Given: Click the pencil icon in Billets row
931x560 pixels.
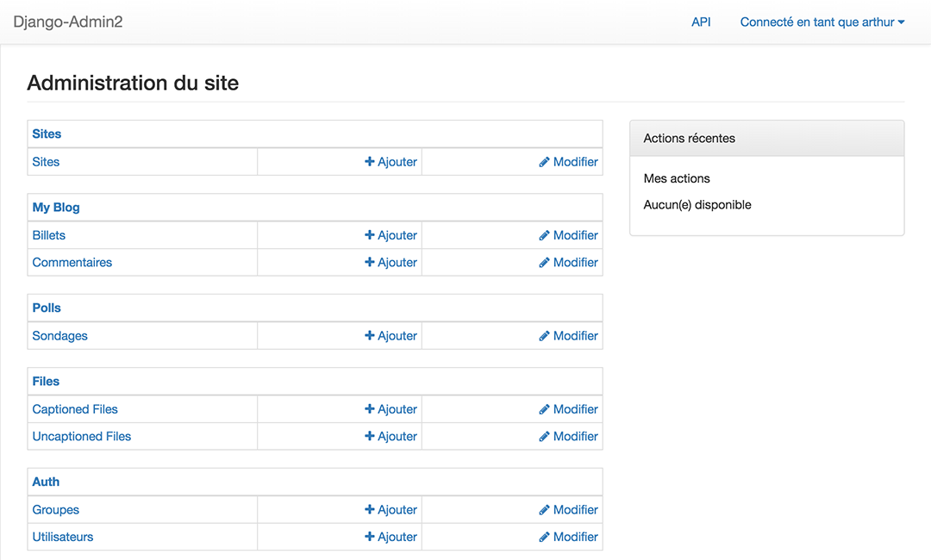Looking at the screenshot, I should pyautogui.click(x=545, y=235).
